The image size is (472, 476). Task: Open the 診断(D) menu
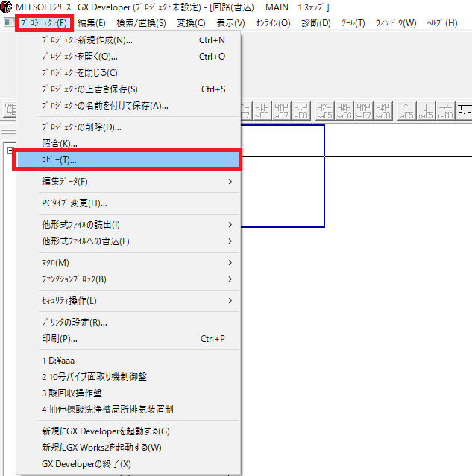tap(316, 23)
